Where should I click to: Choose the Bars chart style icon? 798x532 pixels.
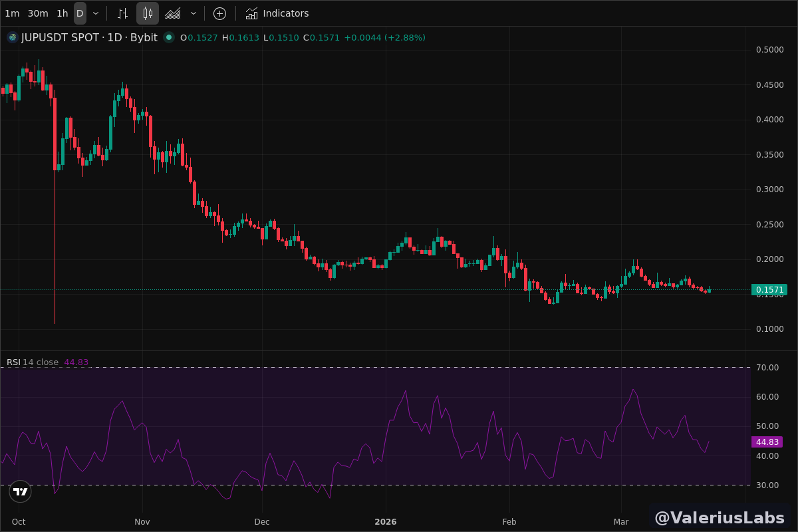[122, 13]
